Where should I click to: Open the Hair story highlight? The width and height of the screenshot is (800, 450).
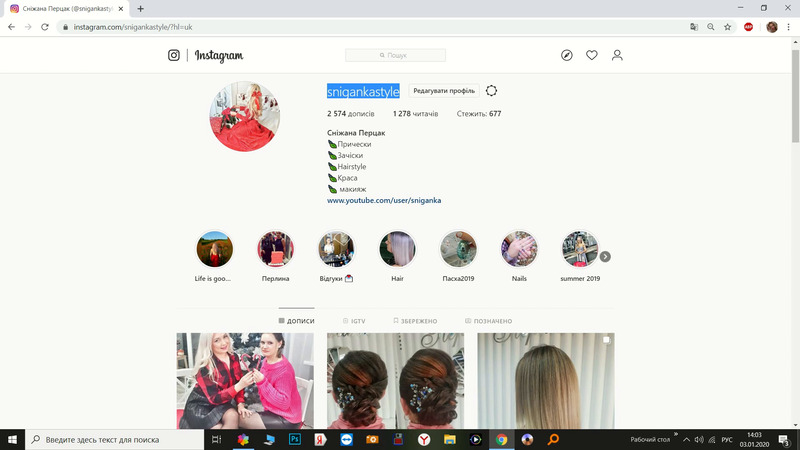tap(397, 250)
